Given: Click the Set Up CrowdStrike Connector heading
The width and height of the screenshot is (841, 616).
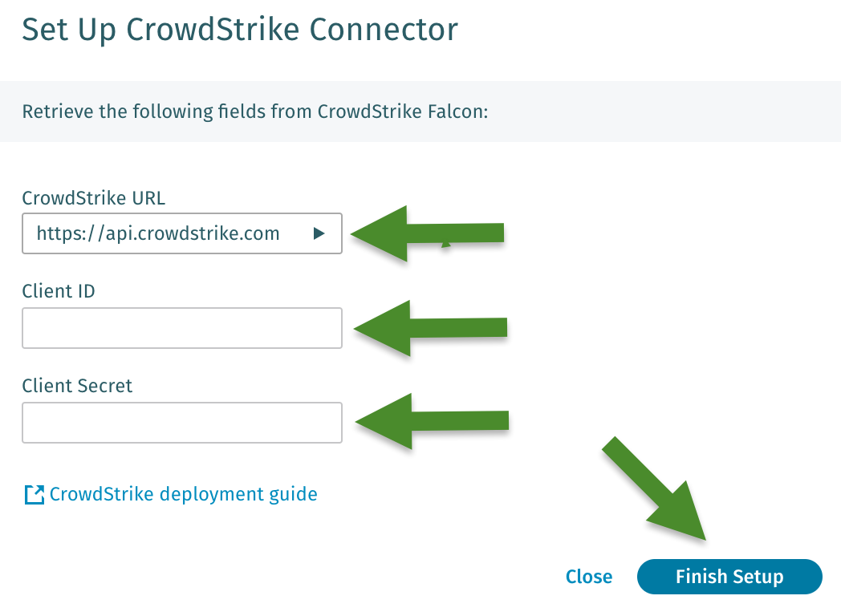Looking at the screenshot, I should [x=240, y=30].
